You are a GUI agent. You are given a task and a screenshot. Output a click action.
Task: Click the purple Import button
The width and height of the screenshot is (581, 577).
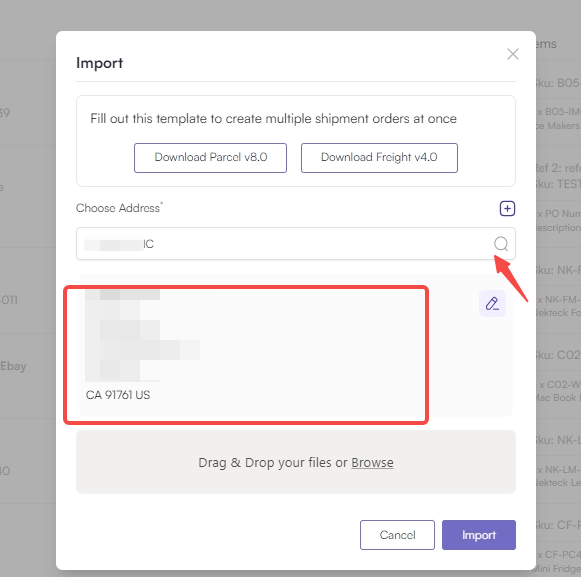pos(478,535)
